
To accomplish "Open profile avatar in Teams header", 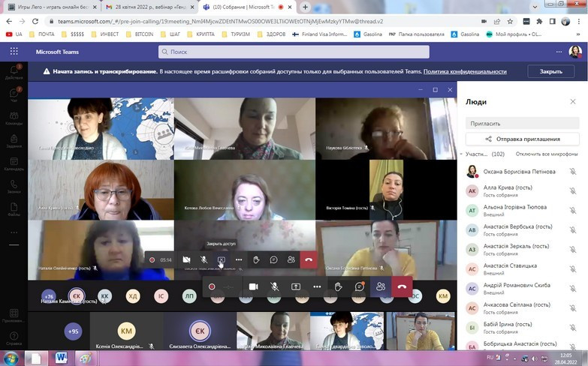I will [575, 51].
